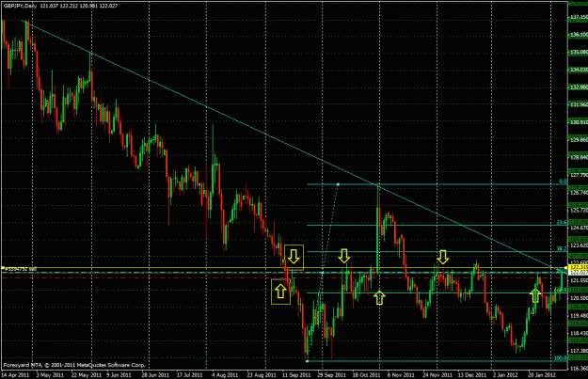Image resolution: width=588 pixels, height=379 pixels.
Task: Select the '9 Jun 2011' date label
Action: 119,375
